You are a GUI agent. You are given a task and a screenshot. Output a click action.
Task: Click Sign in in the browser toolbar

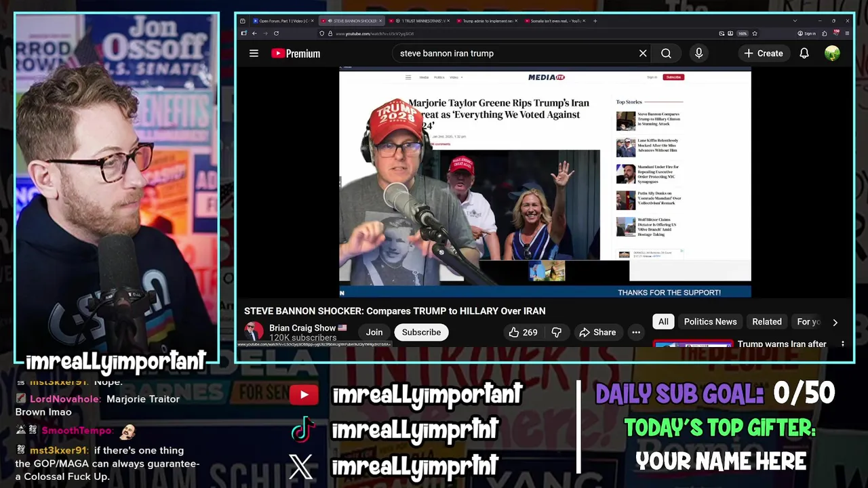[806, 33]
